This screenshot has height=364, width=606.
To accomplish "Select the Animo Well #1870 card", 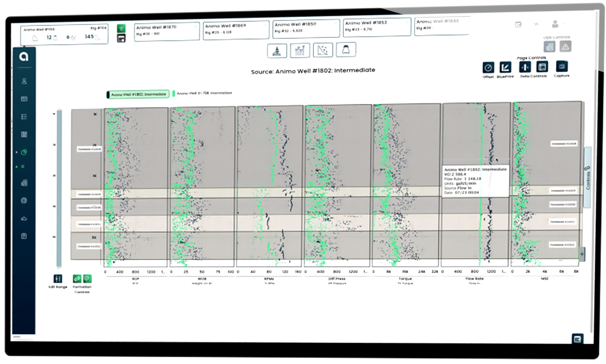I will [x=167, y=29].
